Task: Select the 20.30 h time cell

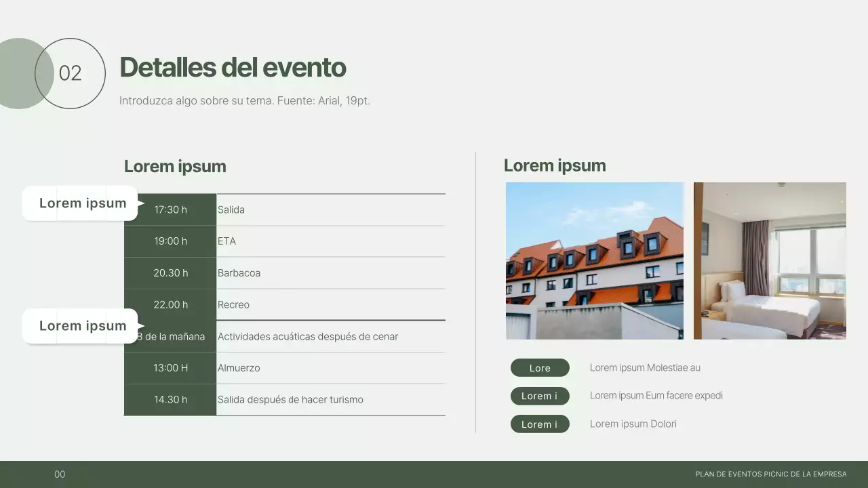Action: (170, 273)
